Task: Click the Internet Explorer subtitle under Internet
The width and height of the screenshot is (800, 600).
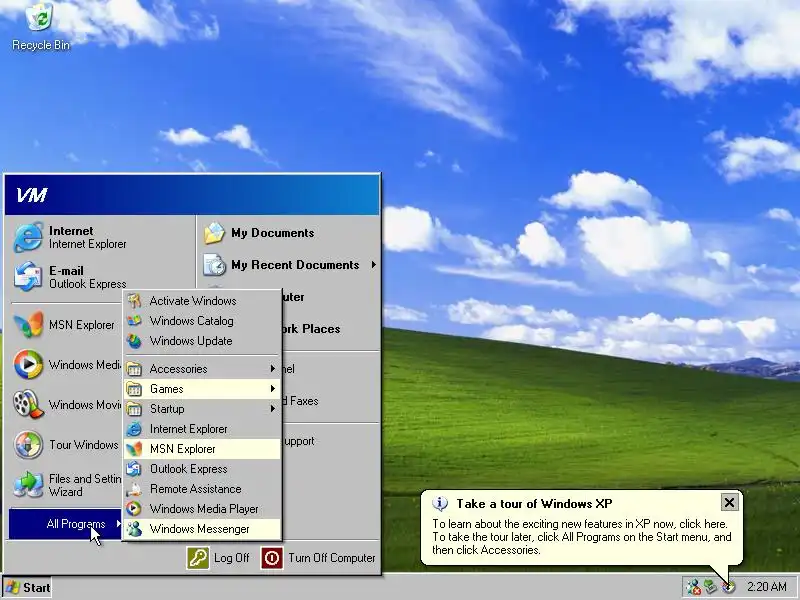Action: click(x=88, y=244)
